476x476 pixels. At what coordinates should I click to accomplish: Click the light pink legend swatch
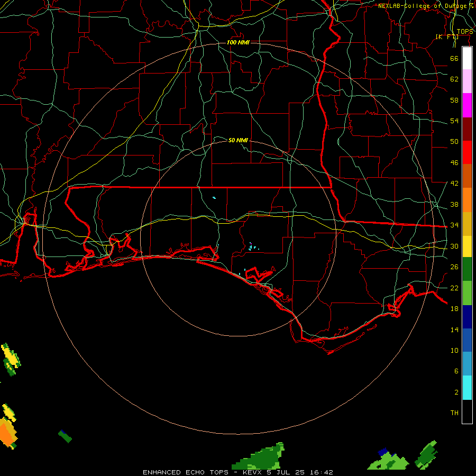click(x=467, y=81)
